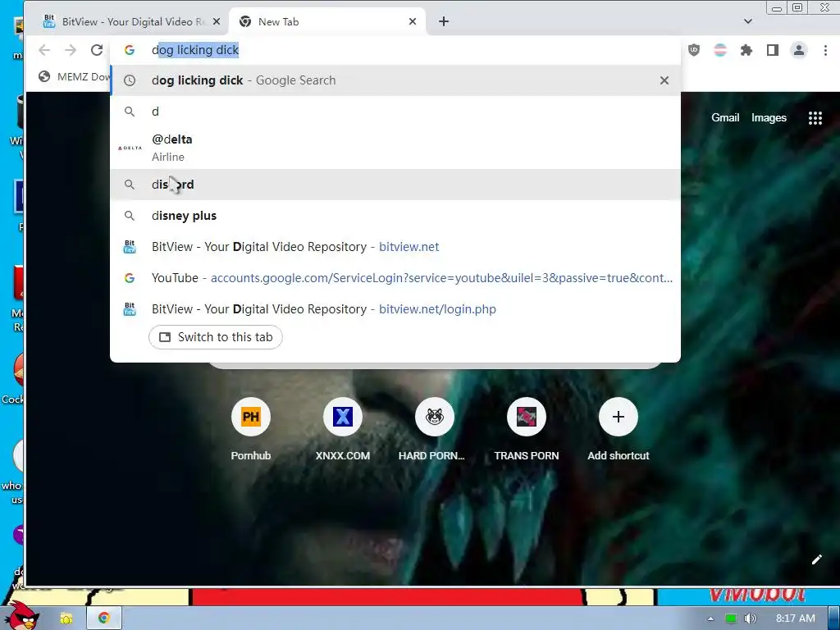Close the BitView tab
The height and width of the screenshot is (630, 840).
[217, 21]
